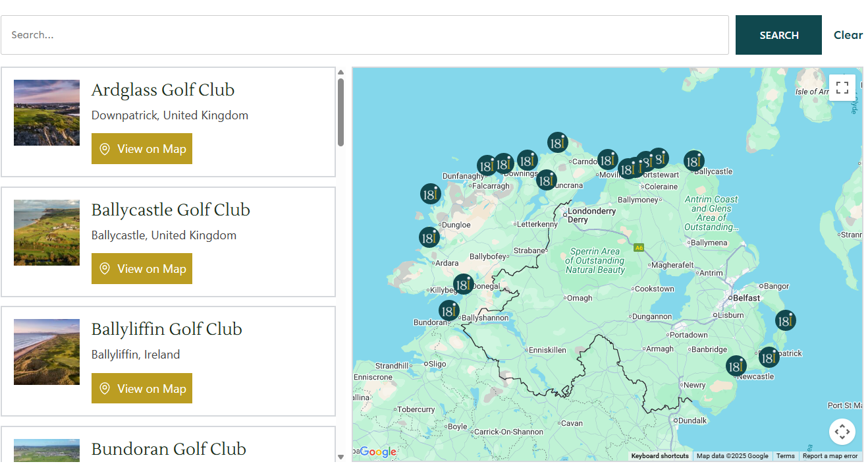This screenshot has height=466, width=868.
Task: Open the map camera controls button
Action: [842, 432]
